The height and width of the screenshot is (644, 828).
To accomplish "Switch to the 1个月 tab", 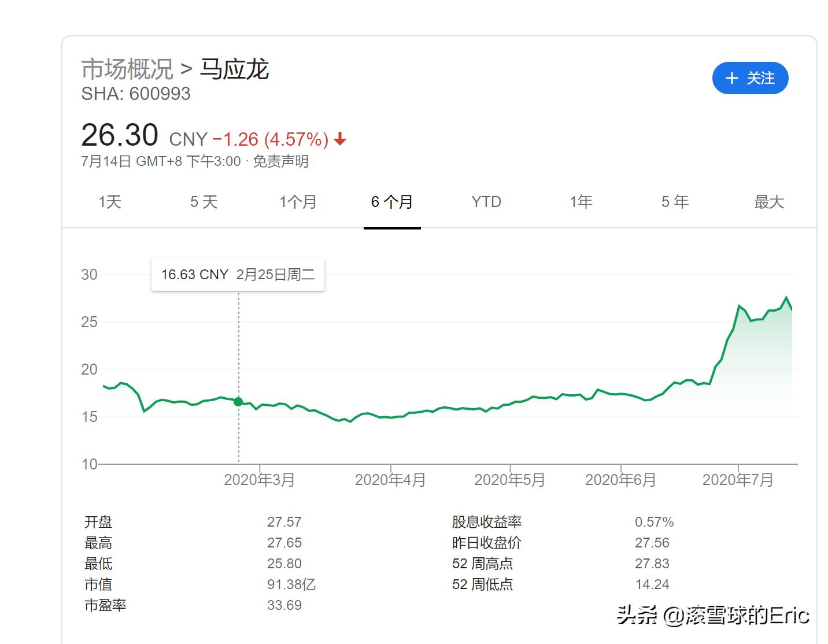I will (x=298, y=202).
